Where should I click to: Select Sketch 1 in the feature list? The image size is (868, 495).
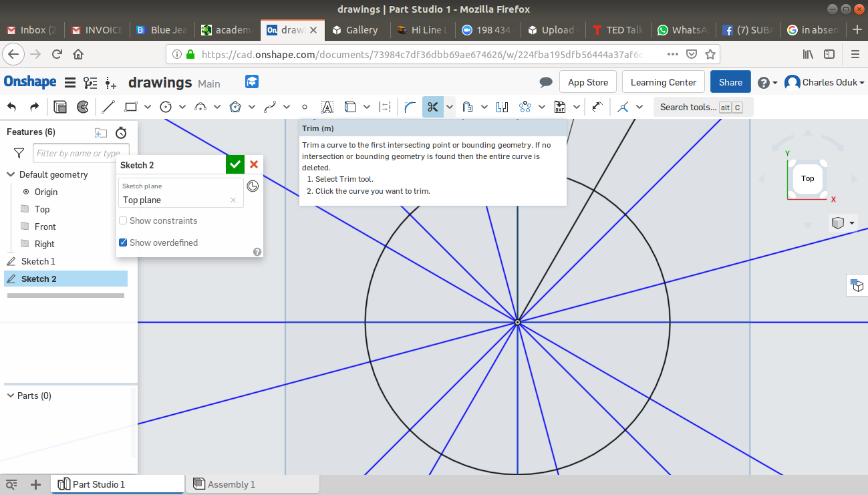38,261
